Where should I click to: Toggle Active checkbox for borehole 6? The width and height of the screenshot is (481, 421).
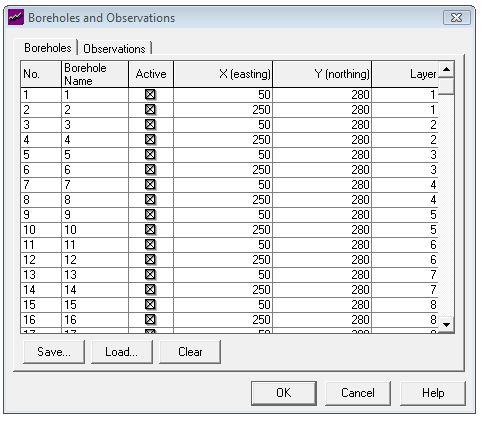pyautogui.click(x=150, y=170)
